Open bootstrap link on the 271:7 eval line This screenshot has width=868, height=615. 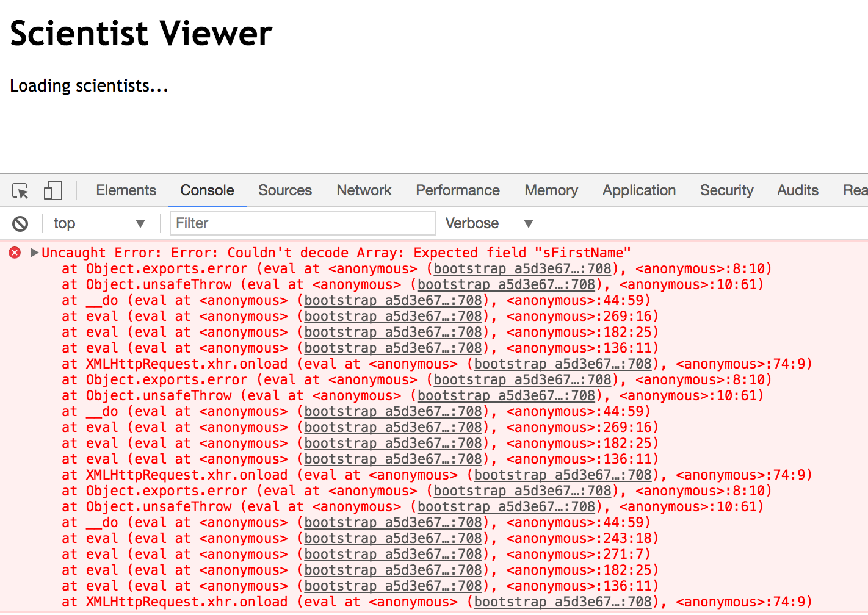393,555
